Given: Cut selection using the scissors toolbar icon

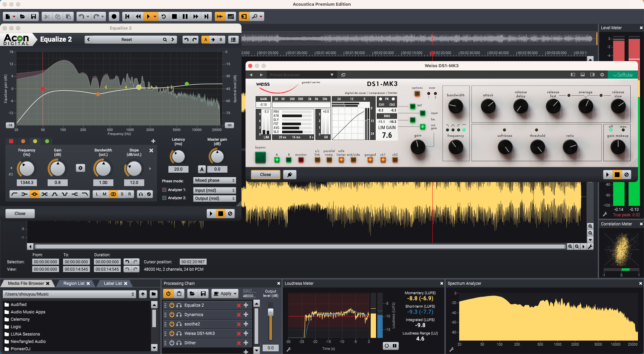Looking at the screenshot, I should (47, 16).
